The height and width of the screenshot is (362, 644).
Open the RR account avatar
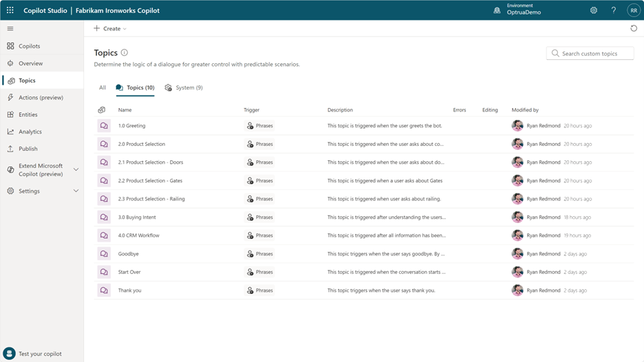(634, 10)
